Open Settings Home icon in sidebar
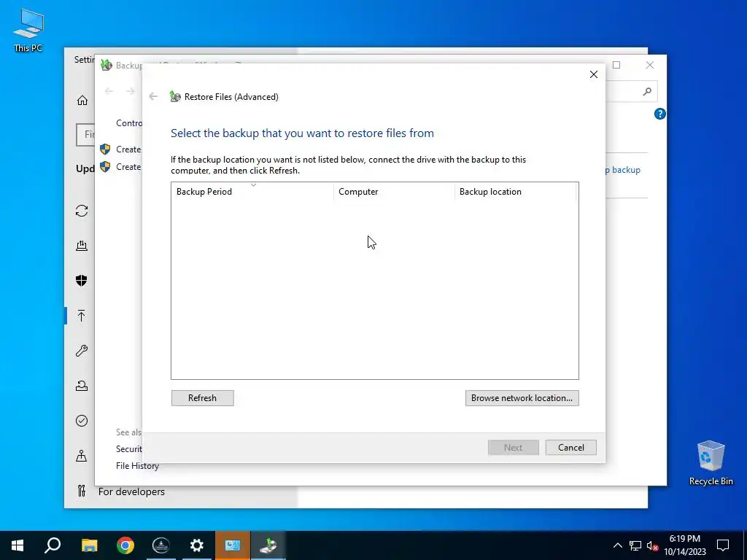This screenshot has height=560, width=747. (82, 101)
